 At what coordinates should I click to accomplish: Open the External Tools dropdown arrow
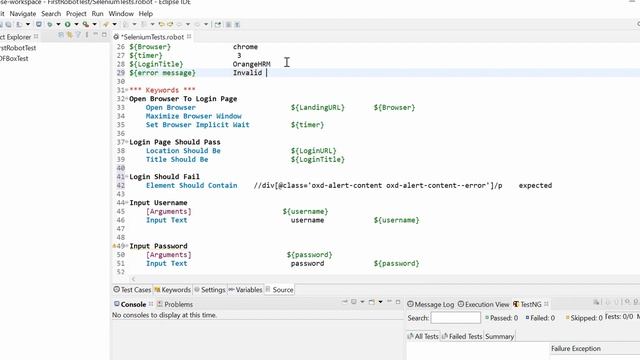pos(94,24)
